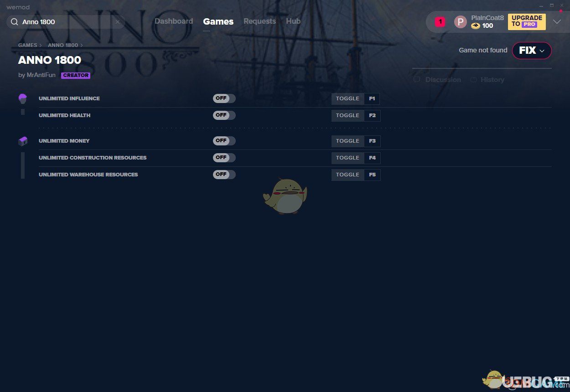The height and width of the screenshot is (392, 570).
Task: Click the Upgrade to Pro button
Action: pyautogui.click(x=527, y=21)
